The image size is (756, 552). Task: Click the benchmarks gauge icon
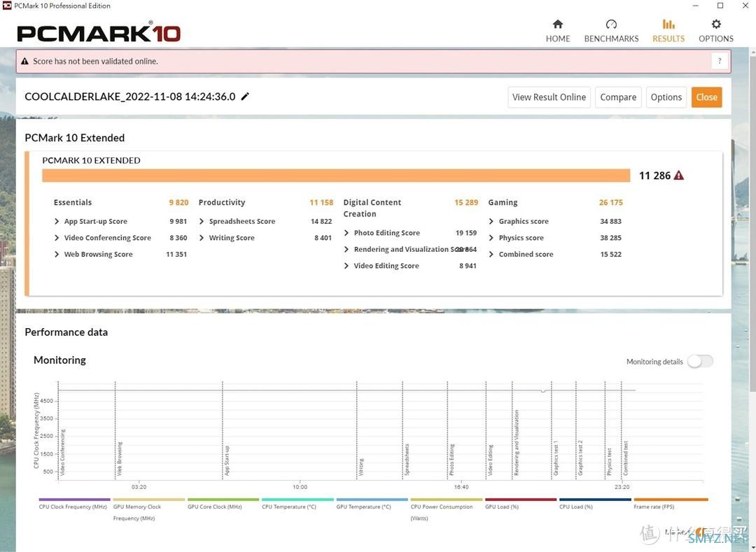611,24
